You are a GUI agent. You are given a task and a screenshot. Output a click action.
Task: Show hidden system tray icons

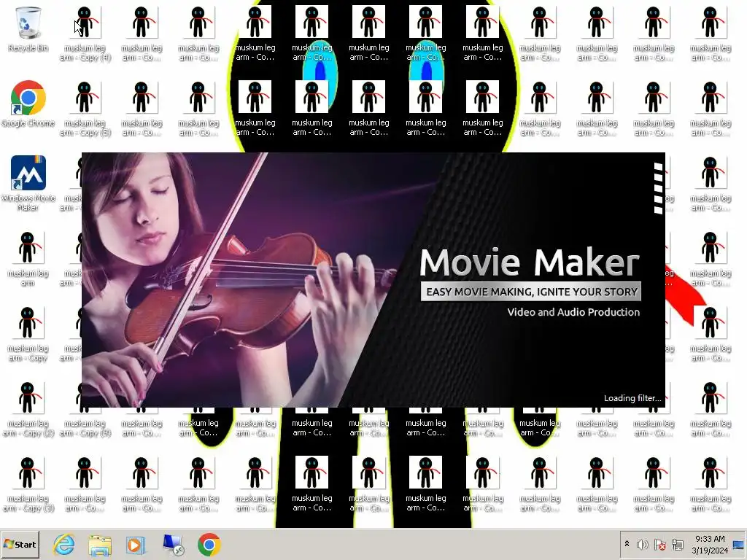point(627,544)
